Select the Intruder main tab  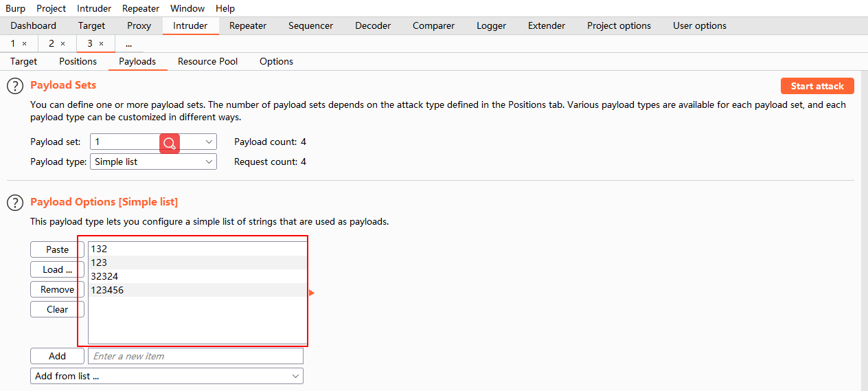click(190, 25)
